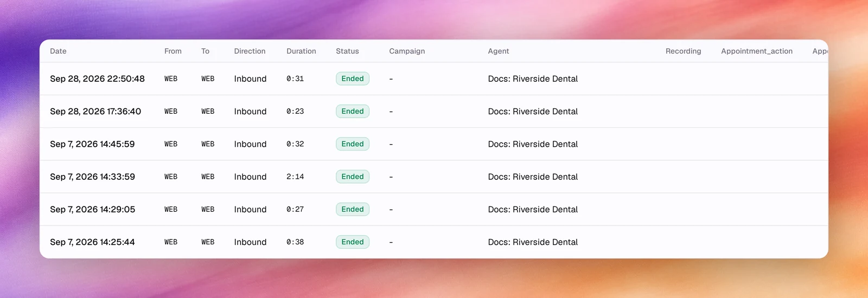868x298 pixels.
Task: Click Ended badge in 14:33:59 row
Action: click(x=353, y=177)
